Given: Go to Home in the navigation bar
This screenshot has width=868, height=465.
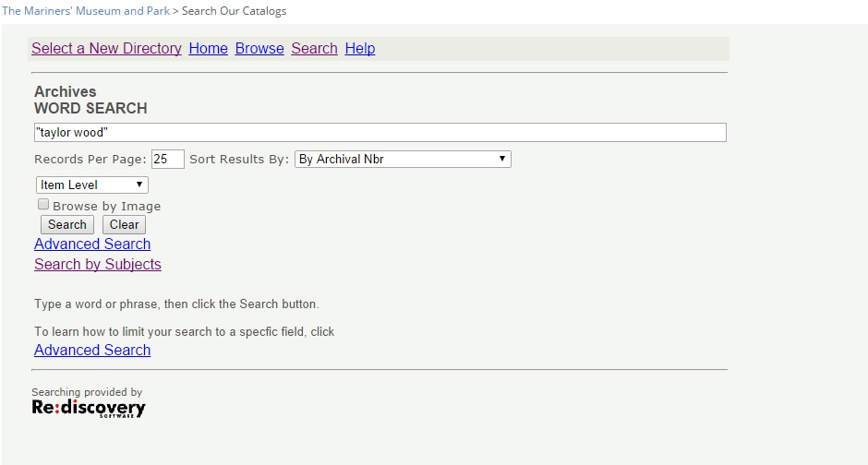Looking at the screenshot, I should point(208,48).
